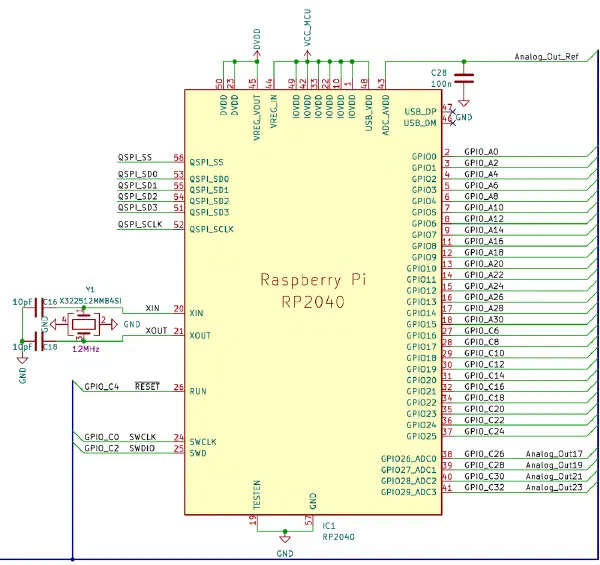Select the GPIO_C22 net label
The height and width of the screenshot is (565, 600).
pos(484,420)
